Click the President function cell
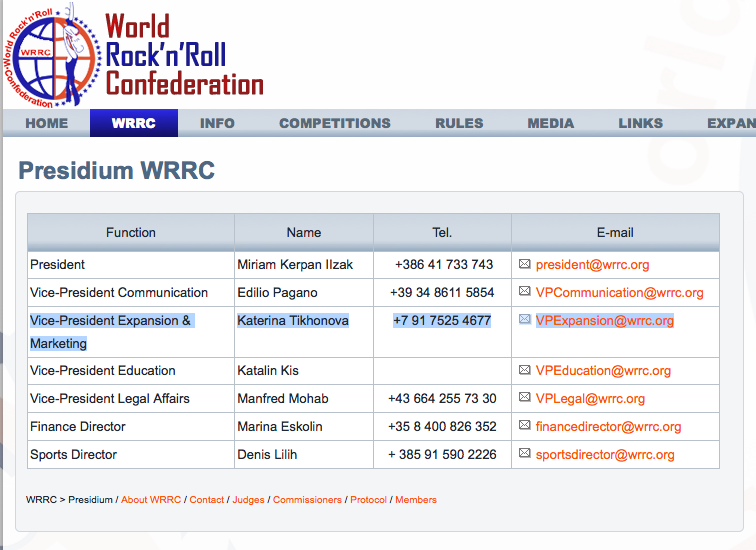The image size is (756, 550). (131, 265)
